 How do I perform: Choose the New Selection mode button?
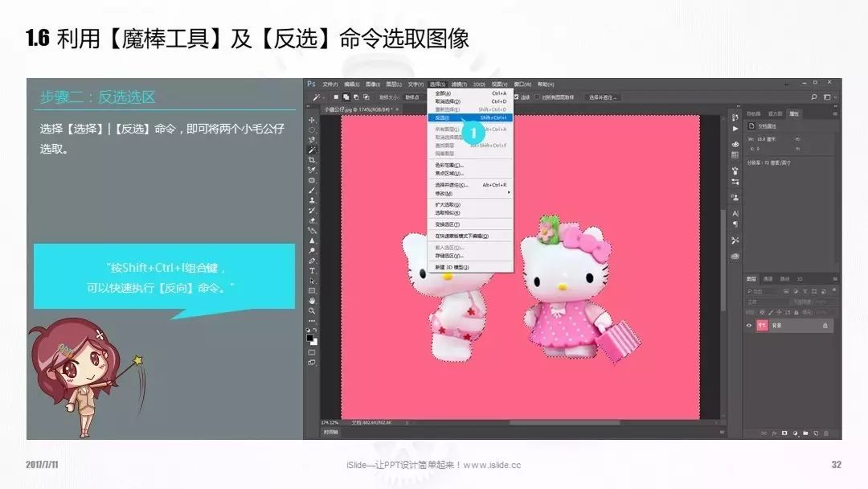336,97
